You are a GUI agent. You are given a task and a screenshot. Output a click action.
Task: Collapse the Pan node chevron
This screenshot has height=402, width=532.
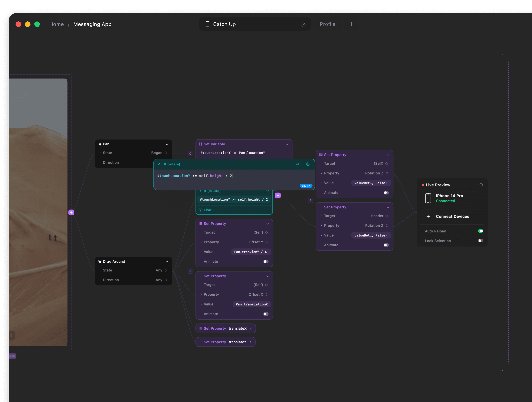[167, 144]
